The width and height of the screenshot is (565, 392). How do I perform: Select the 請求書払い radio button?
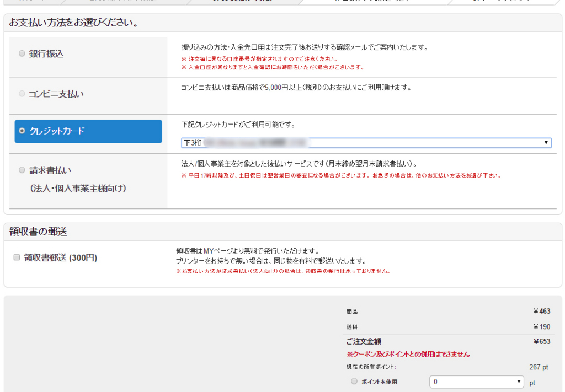pos(22,170)
